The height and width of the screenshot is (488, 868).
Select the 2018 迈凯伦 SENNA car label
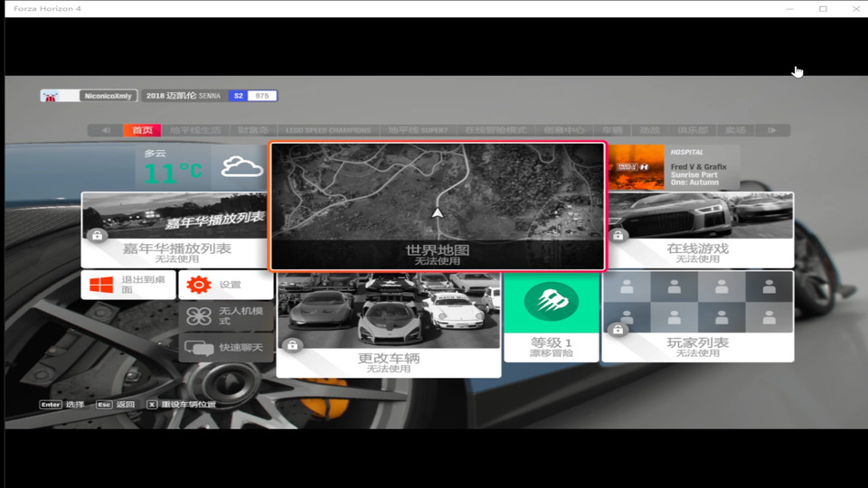[x=184, y=96]
